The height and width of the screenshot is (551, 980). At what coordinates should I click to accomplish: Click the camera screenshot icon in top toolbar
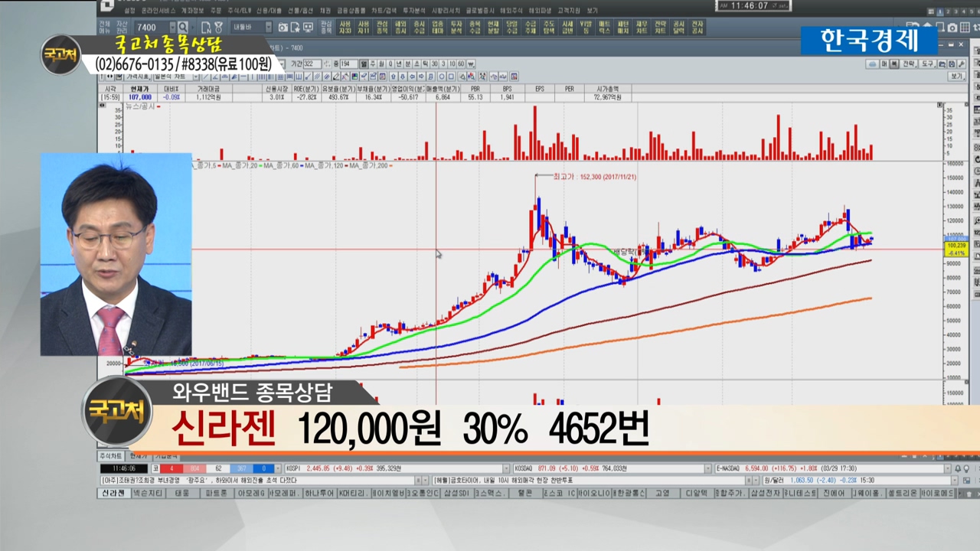pyautogui.click(x=283, y=28)
